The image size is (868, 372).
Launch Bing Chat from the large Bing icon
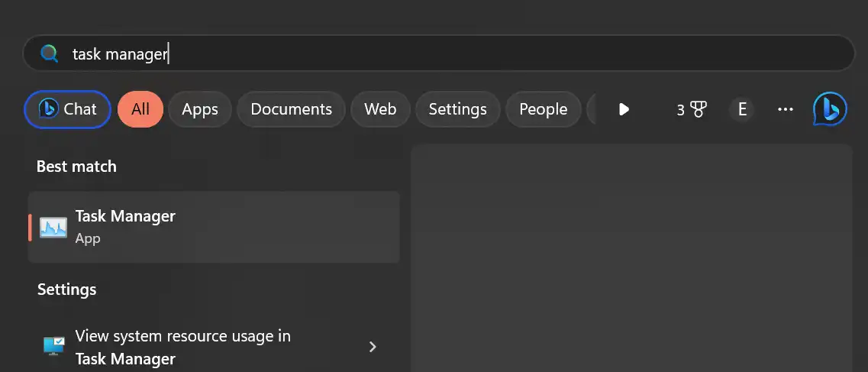point(830,109)
